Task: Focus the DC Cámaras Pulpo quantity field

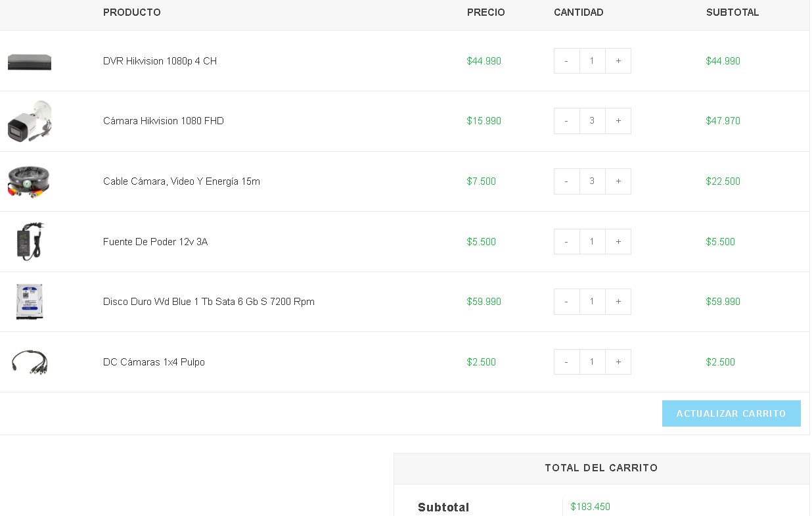Action: point(592,362)
